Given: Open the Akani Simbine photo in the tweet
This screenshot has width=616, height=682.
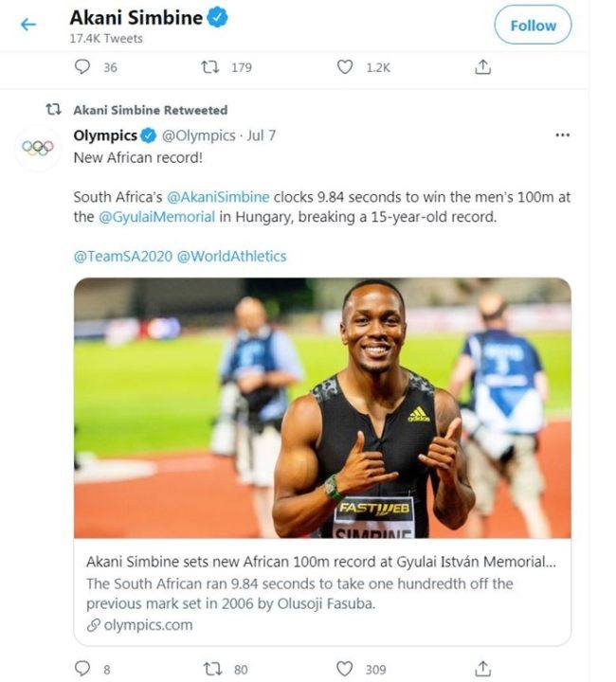Looking at the screenshot, I should [322, 407].
